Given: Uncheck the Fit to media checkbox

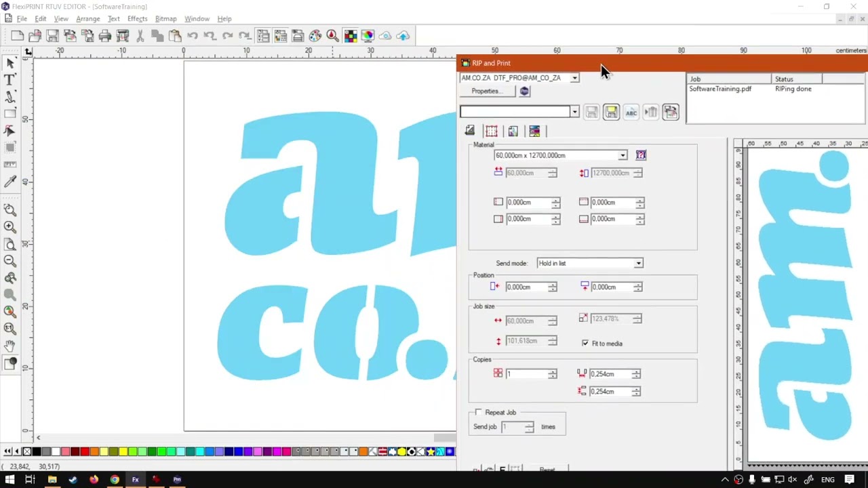Looking at the screenshot, I should pyautogui.click(x=585, y=344).
